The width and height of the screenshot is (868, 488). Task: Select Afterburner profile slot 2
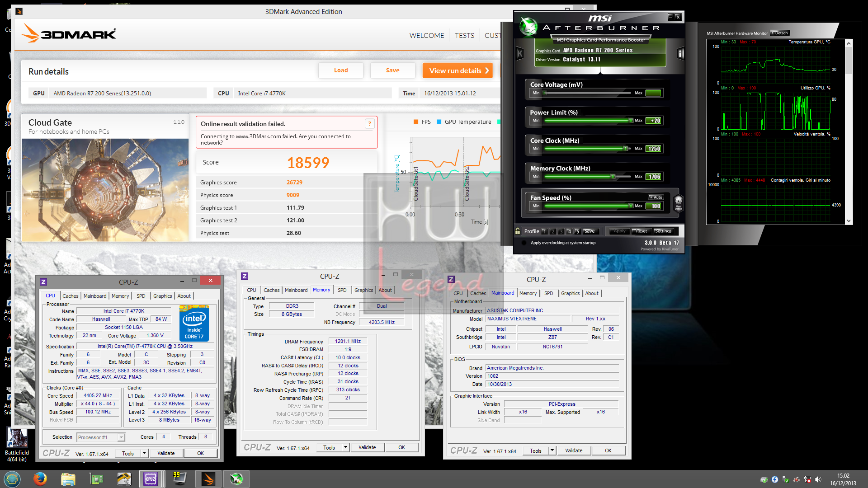552,231
